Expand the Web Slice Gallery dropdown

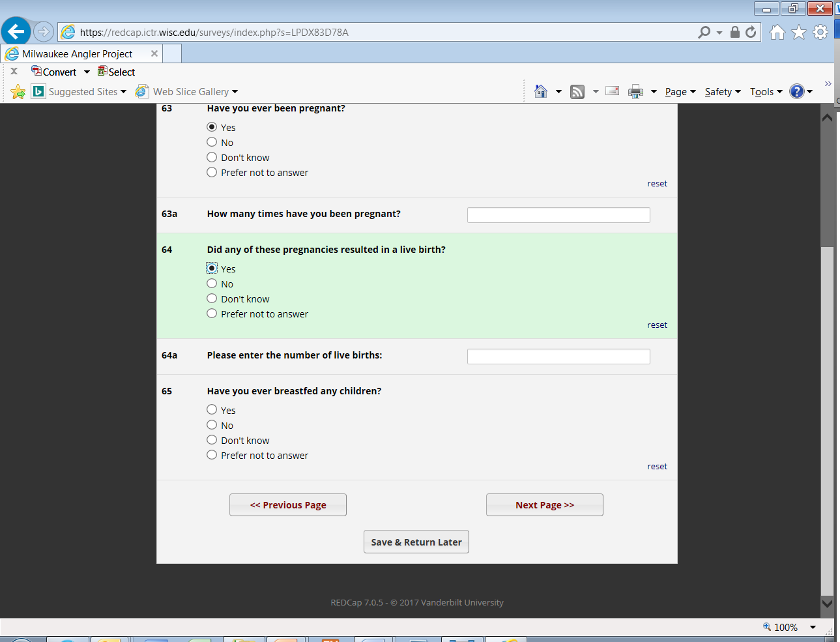235,92
